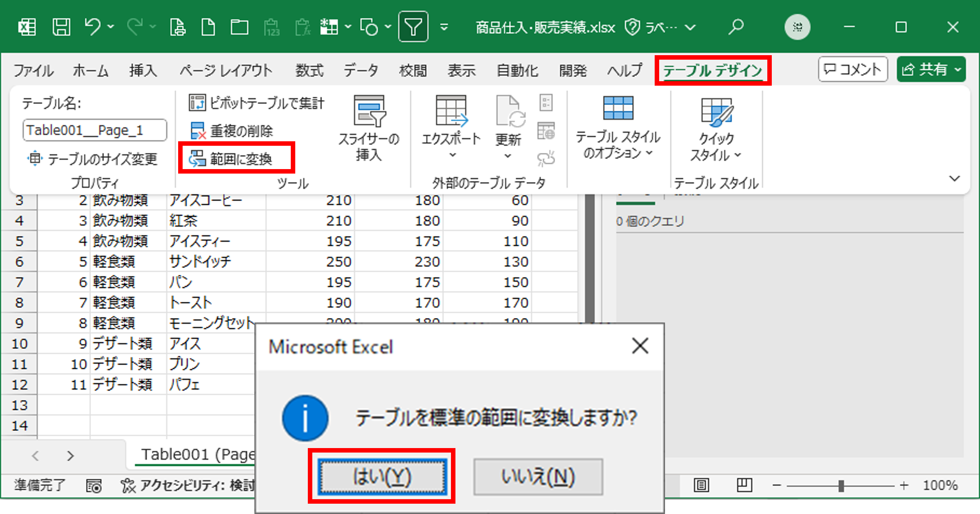The image size is (980, 514).
Task: Click the filter funnel icon in title bar
Action: (x=413, y=27)
